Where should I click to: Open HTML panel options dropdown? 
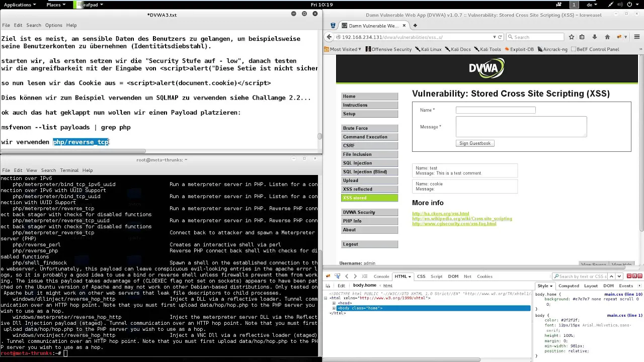click(x=410, y=277)
